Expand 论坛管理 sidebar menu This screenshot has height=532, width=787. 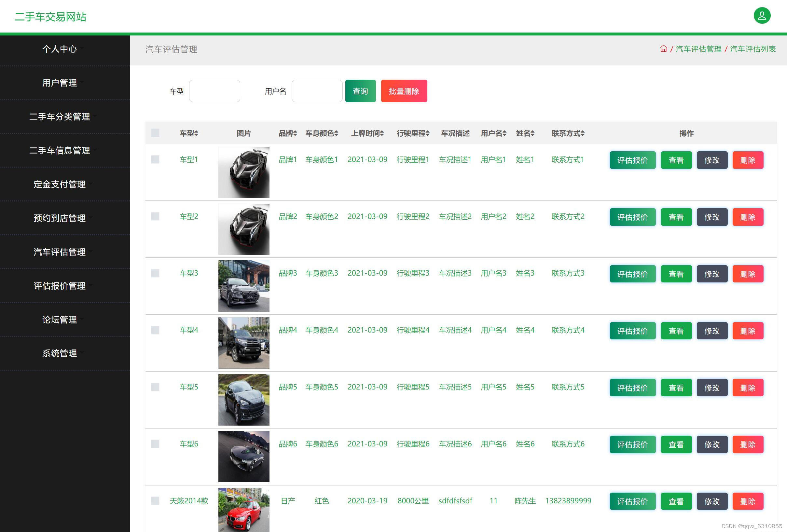coord(64,320)
